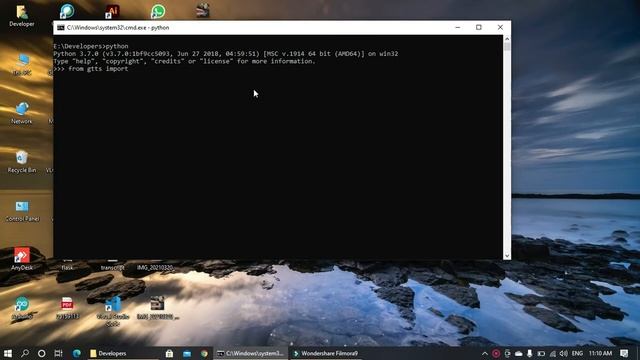Image resolution: width=640 pixels, height=360 pixels.
Task: Open the volume speaker tray icon
Action: click(564, 353)
